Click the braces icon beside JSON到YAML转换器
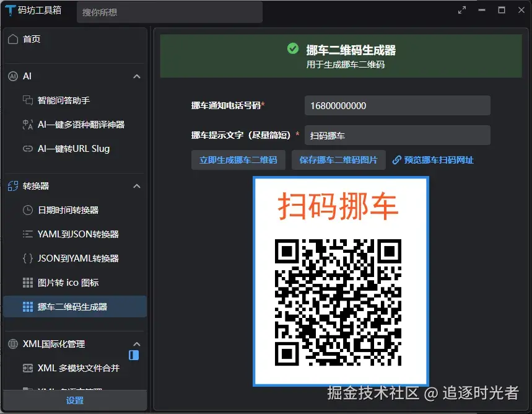This screenshot has height=414, width=532. pos(28,258)
